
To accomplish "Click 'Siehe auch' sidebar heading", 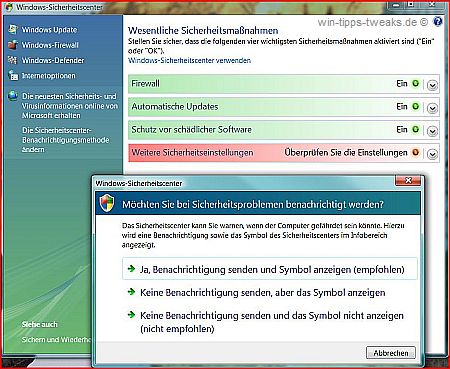I will point(40,324).
